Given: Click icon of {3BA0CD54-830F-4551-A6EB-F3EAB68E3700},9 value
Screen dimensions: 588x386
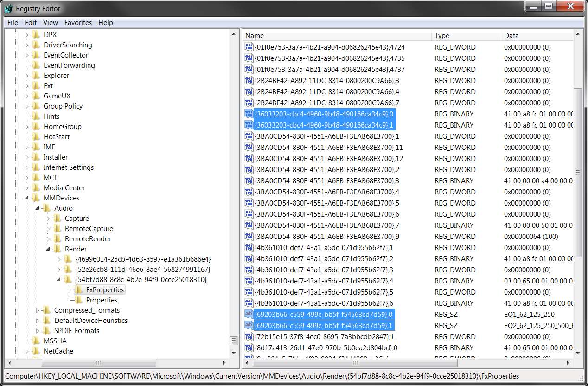Looking at the screenshot, I should click(249, 237).
